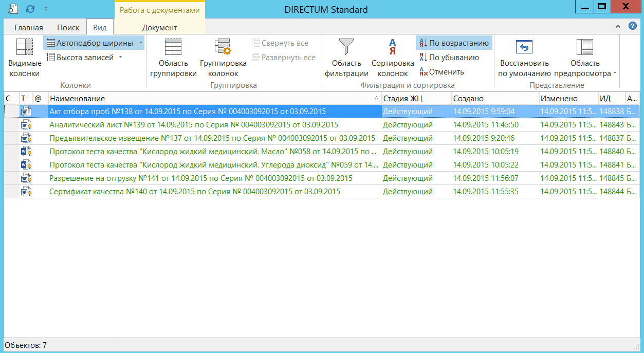The width and height of the screenshot is (644, 353).
Task: Select document Аналитический лист №139
Action: pos(194,125)
